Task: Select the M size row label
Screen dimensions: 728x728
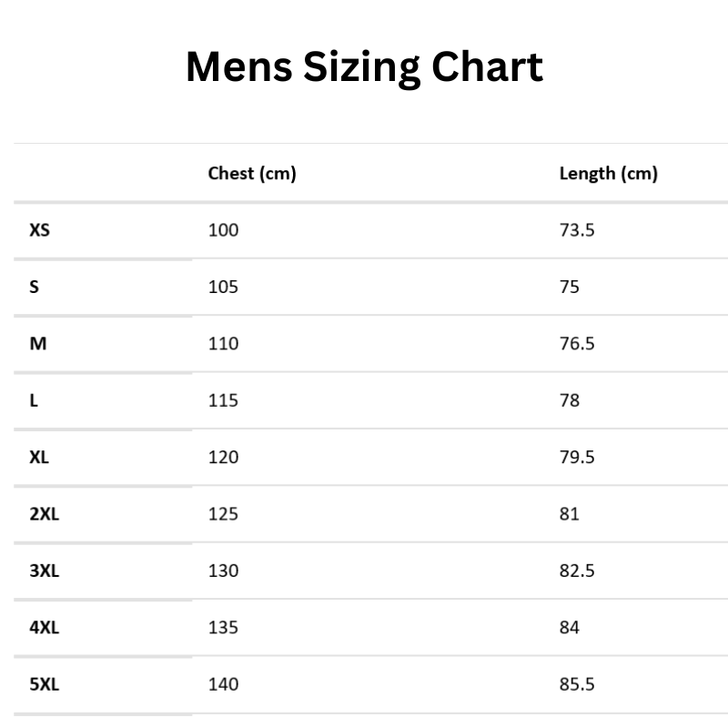Action: coord(38,344)
